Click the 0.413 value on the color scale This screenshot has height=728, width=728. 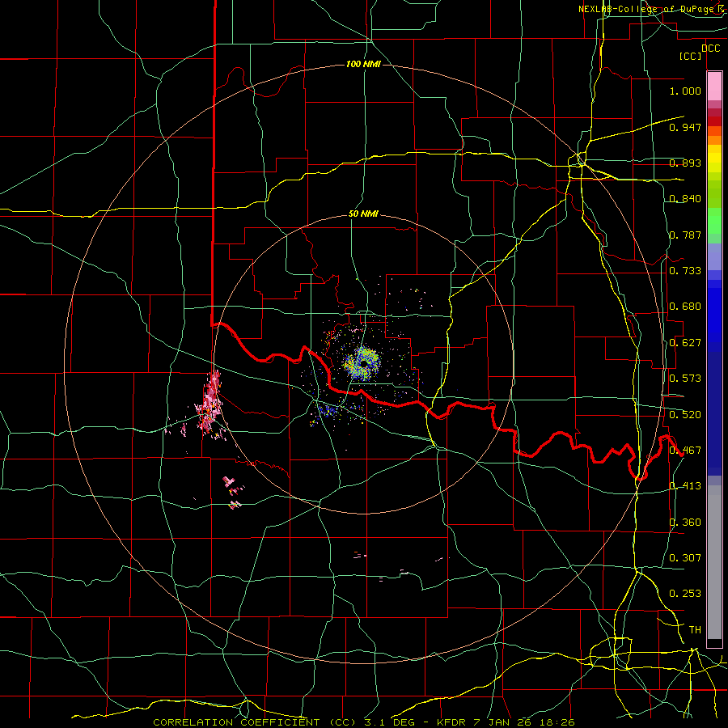[x=685, y=486]
